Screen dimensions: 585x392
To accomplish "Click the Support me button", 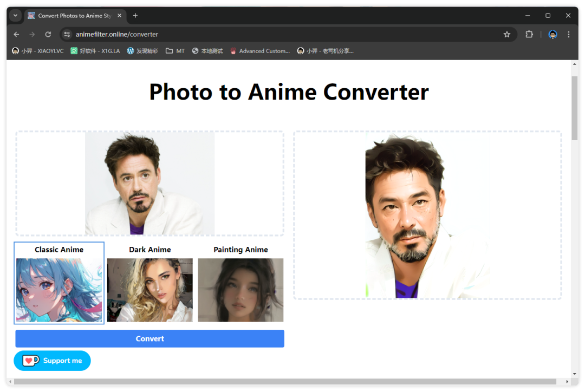I will pos(52,361).
